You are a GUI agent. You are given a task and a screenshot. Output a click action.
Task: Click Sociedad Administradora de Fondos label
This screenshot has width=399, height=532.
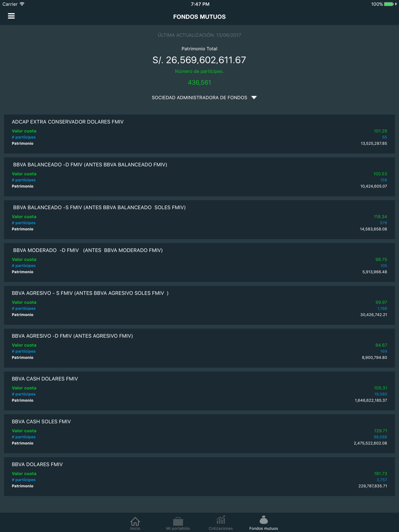pos(199,98)
